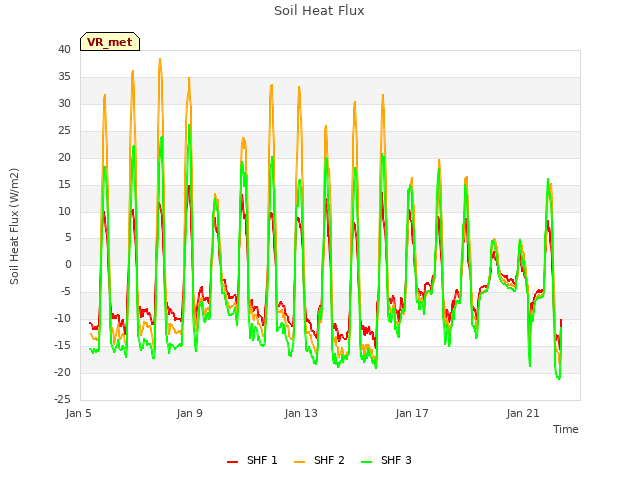The image size is (640, 480).
Task: Click the red SHF 1 legend swatch
Action: click(232, 461)
